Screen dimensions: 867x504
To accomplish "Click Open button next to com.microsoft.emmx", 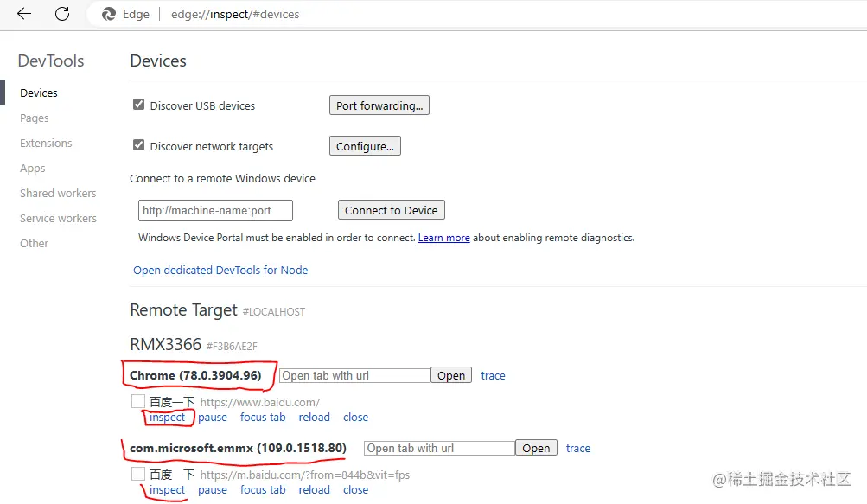I will pos(536,448).
